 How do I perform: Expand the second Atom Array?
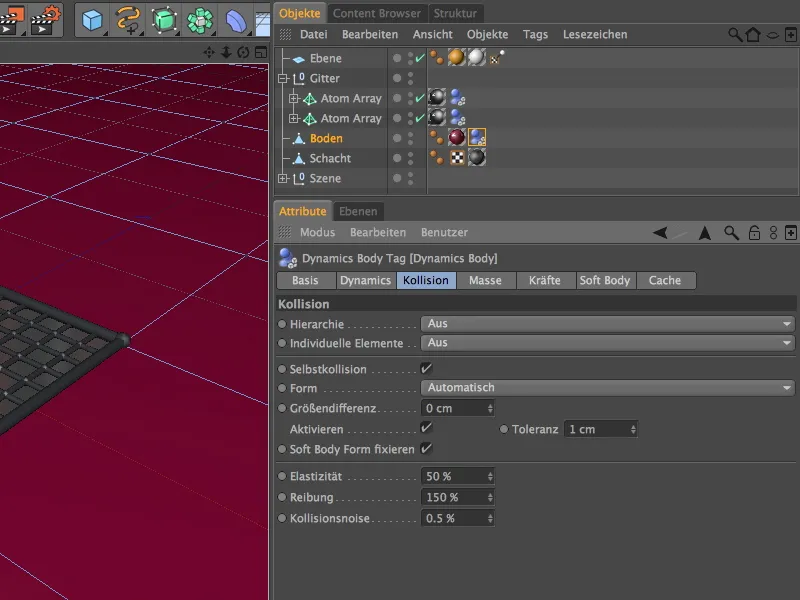pyautogui.click(x=293, y=118)
